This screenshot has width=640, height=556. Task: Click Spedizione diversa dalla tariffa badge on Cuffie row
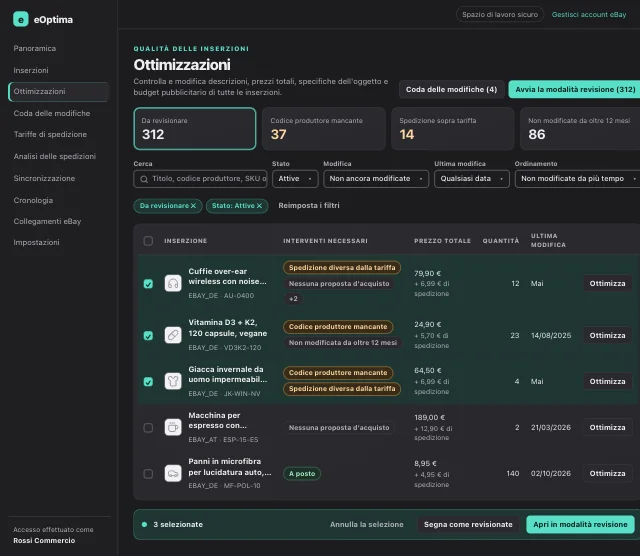click(342, 268)
